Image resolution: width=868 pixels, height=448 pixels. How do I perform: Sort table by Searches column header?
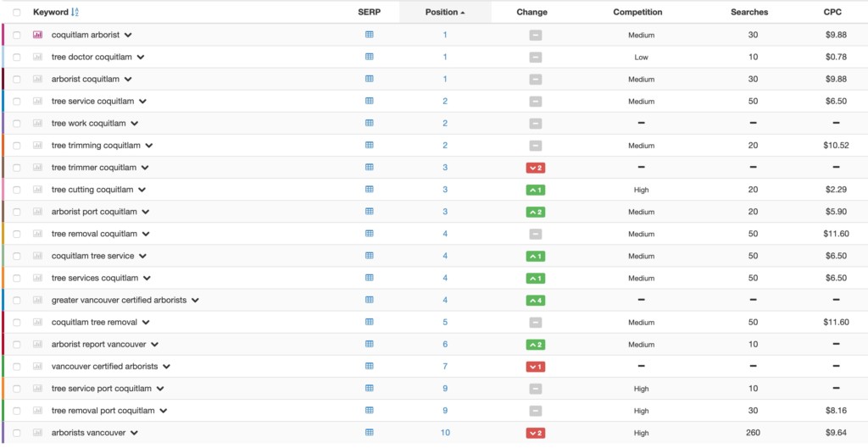[x=749, y=12]
